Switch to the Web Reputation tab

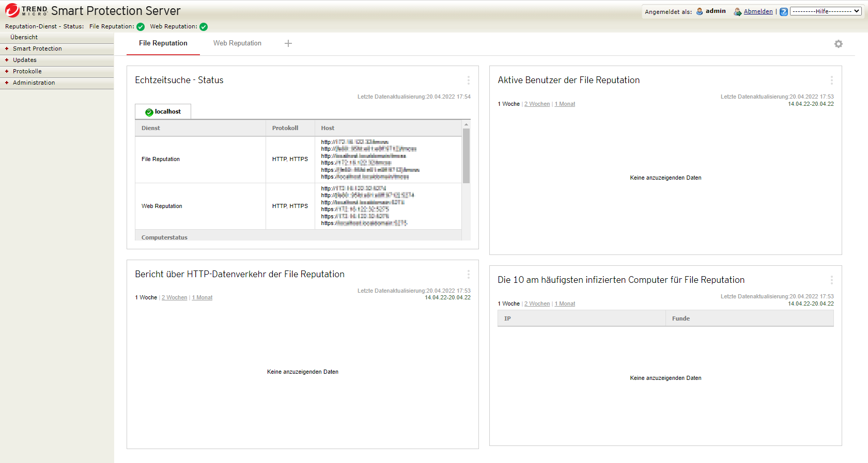point(237,43)
